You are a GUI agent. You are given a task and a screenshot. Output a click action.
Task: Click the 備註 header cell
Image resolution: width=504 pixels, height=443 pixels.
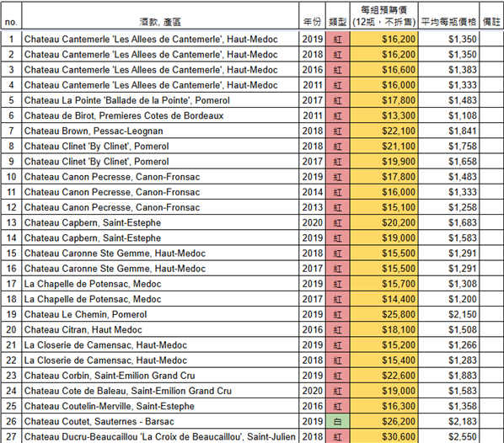point(491,15)
